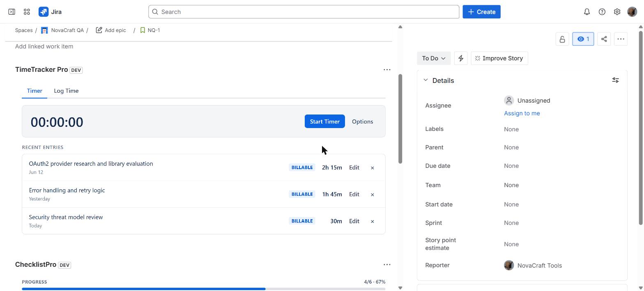Open NovaCraft QA breadcrumb link
This screenshot has height=291, width=644.
click(67, 30)
